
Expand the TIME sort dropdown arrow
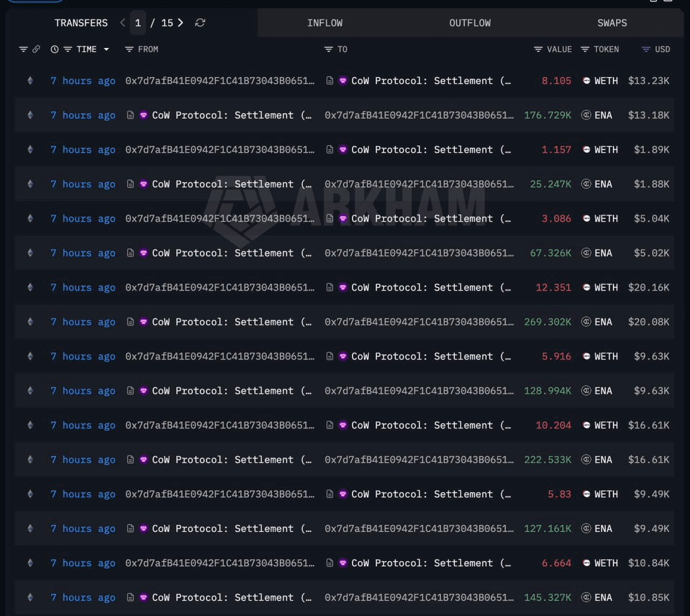[x=106, y=49]
